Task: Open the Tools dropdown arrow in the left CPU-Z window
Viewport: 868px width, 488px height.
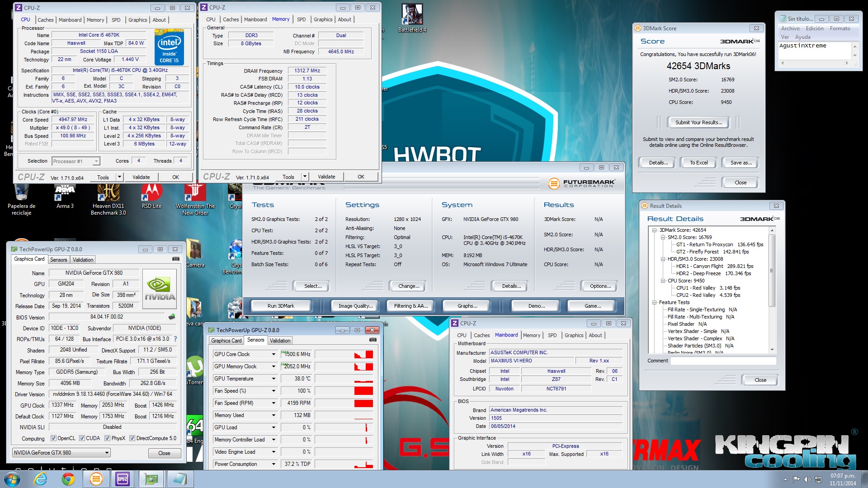Action: coord(119,177)
